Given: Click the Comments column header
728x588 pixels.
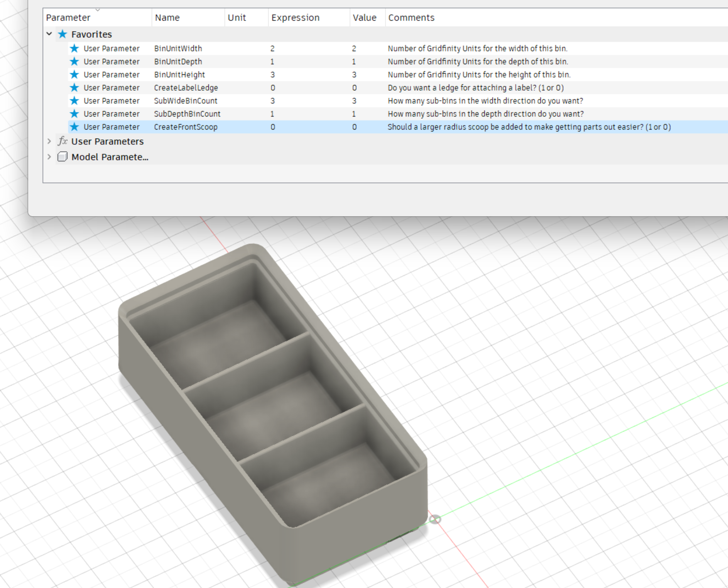Looking at the screenshot, I should pyautogui.click(x=411, y=17).
